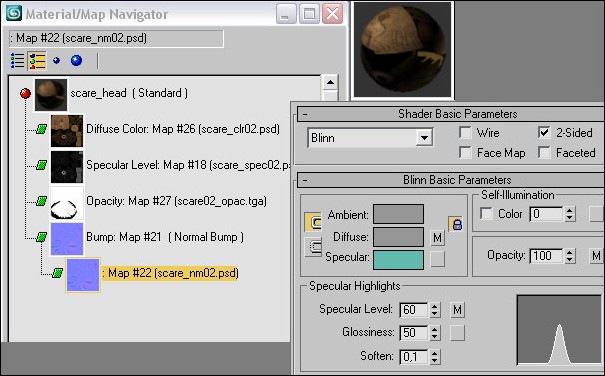Click the Soften spinner arrows
Viewport: 605px width, 376px height.
434,356
